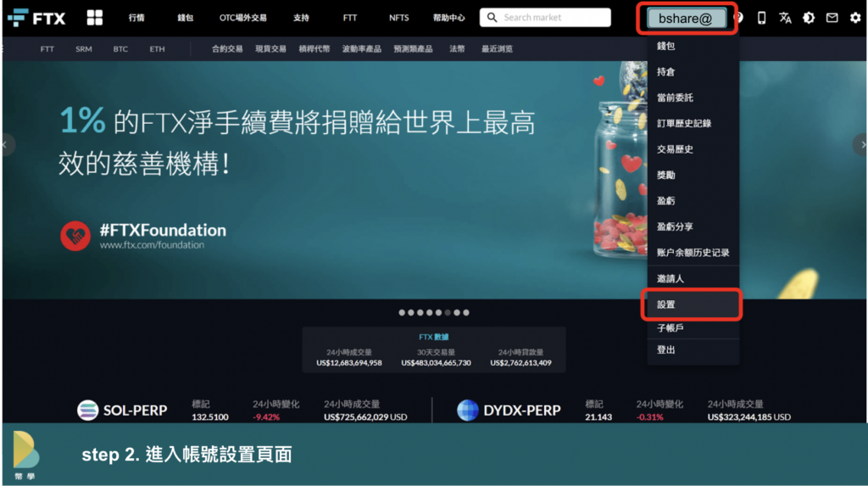Click the search magnifier icon
This screenshot has width=868, height=486.
tap(492, 18)
